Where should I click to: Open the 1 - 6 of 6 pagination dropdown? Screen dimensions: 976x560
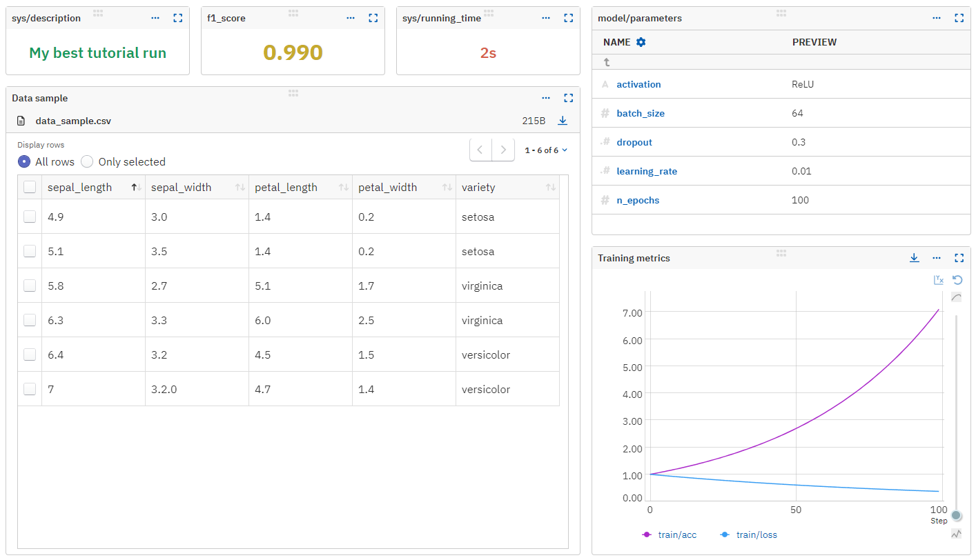pyautogui.click(x=546, y=149)
